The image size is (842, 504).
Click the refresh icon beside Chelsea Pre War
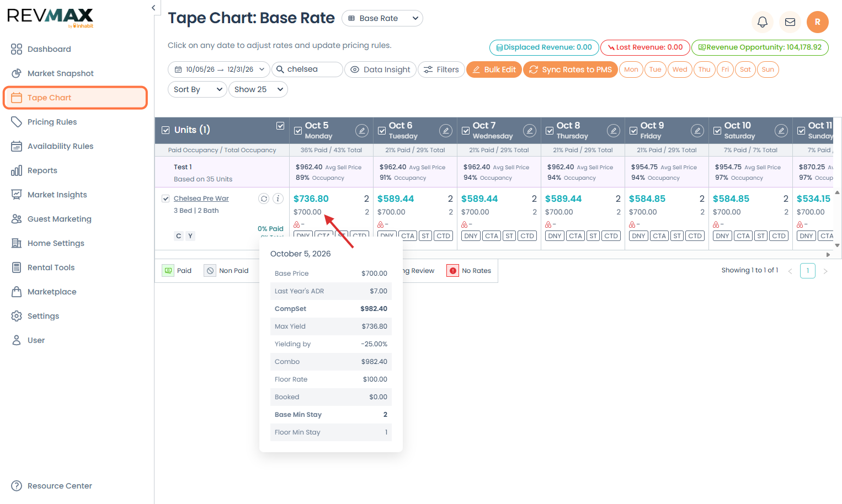[x=264, y=199]
